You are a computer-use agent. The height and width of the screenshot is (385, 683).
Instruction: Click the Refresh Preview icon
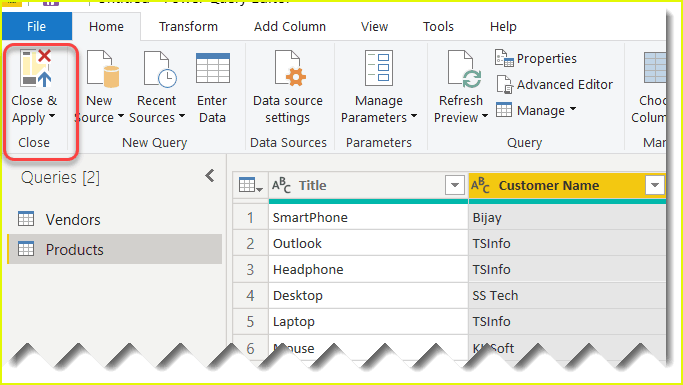click(464, 69)
